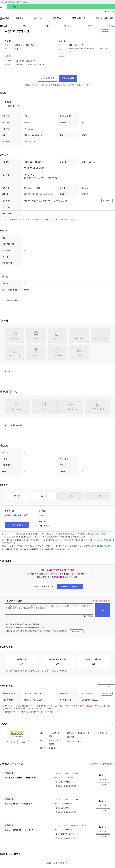Open the 시간제 조리원 job posting
The width and height of the screenshot is (115, 868).
[x=20, y=778]
